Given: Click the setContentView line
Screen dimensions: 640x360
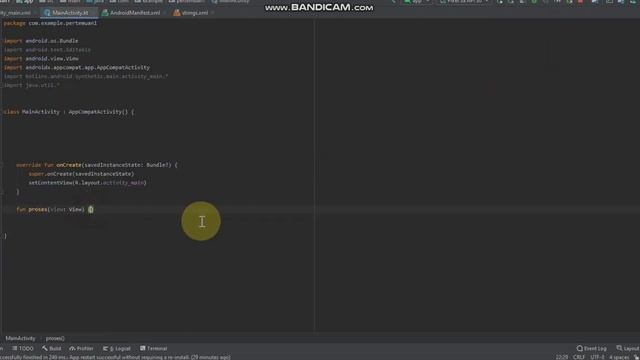Looking at the screenshot, I should pyautogui.click(x=87, y=183).
